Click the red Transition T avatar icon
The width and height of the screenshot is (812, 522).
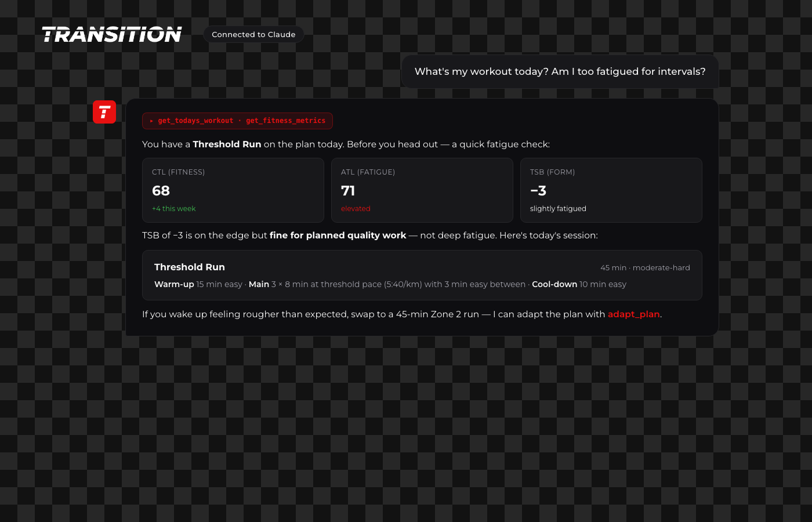(104, 112)
